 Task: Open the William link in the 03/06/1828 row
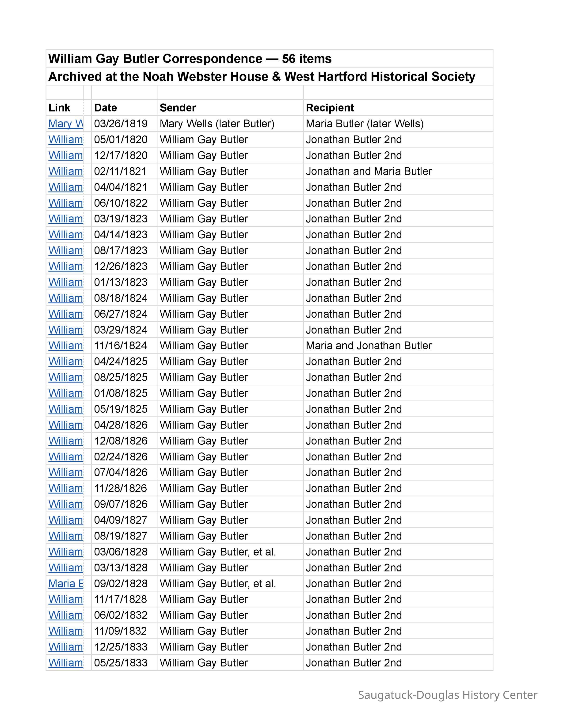coord(66,552)
